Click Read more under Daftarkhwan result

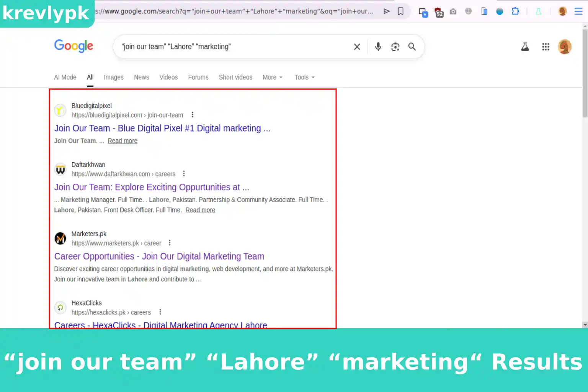pos(200,210)
